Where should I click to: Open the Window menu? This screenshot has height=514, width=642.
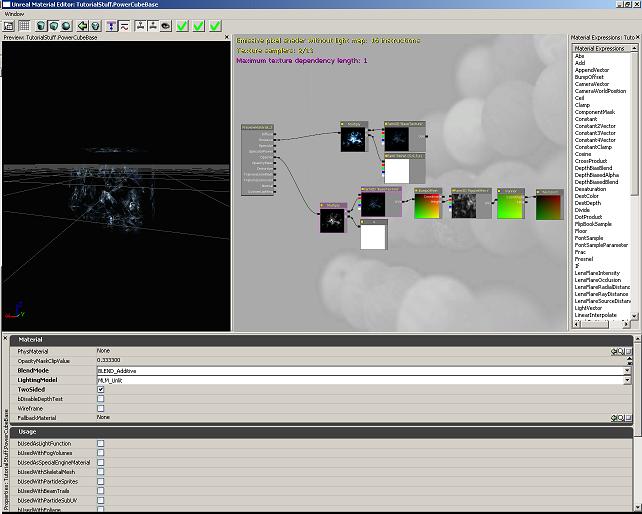[14, 14]
